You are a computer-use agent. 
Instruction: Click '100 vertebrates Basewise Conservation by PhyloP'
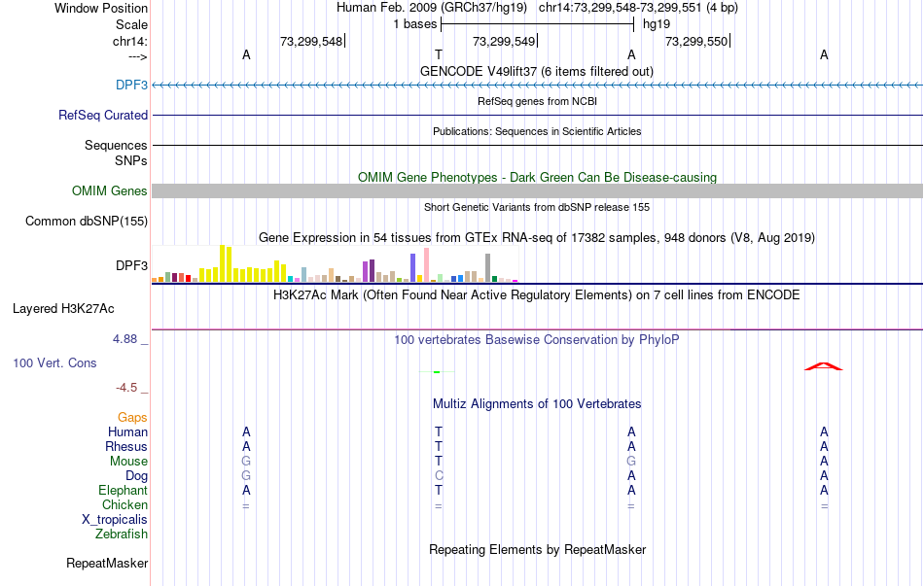pos(537,340)
